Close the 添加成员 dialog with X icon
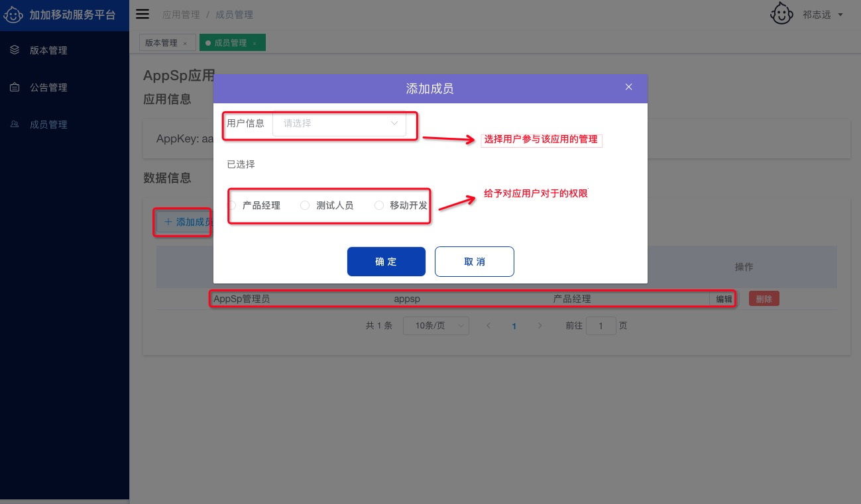Screen dimensions: 861x504 628,87
